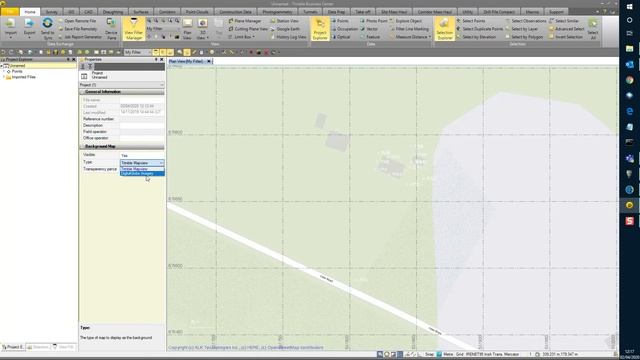Click Select by Elevation
This screenshot has width=640, height=360.
[x=476, y=37]
